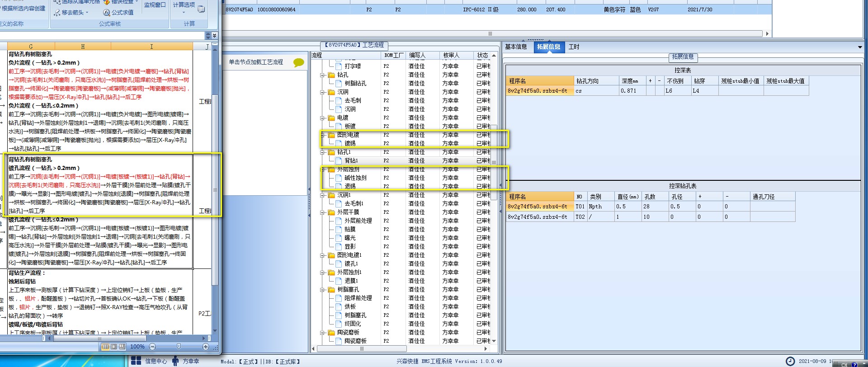Select Excel column I header

[151, 46]
